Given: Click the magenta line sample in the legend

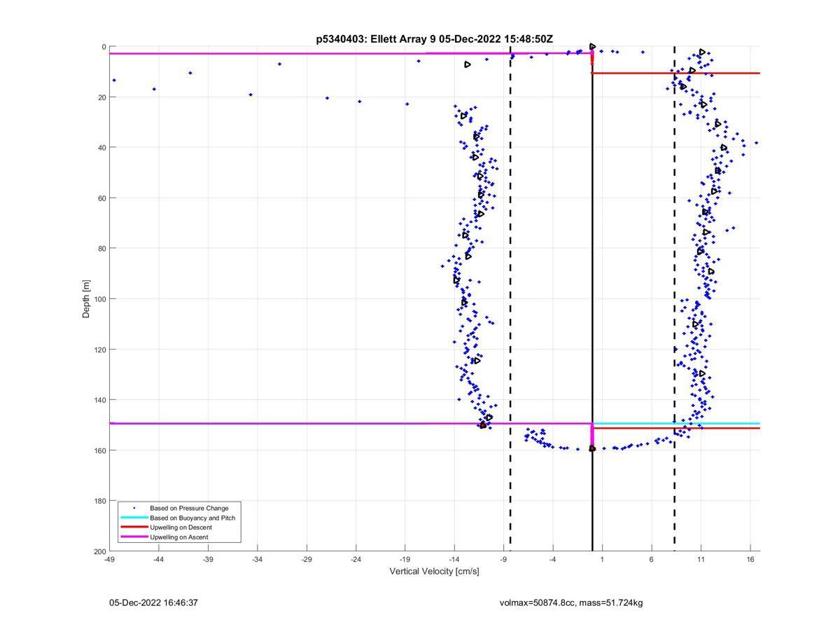Looking at the screenshot, I should (134, 537).
